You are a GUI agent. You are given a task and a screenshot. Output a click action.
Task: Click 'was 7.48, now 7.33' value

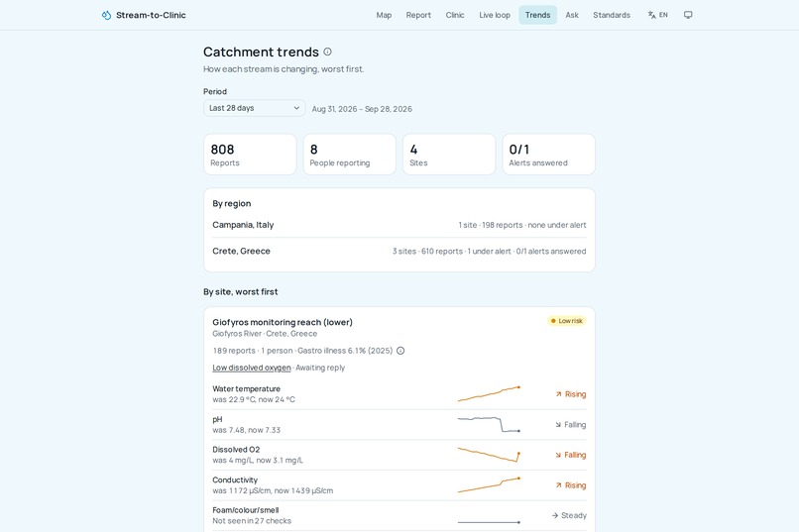tap(246, 430)
